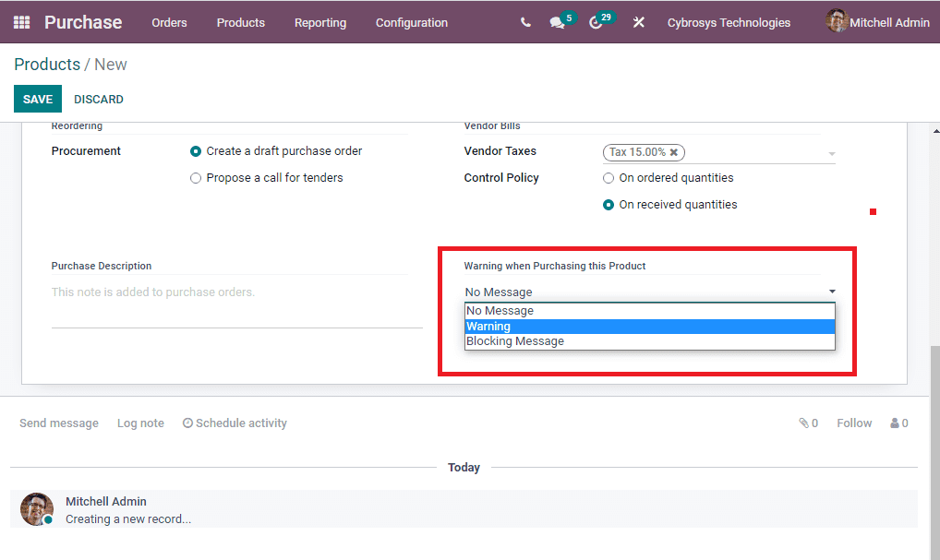The height and width of the screenshot is (560, 940).
Task: Click the Schedule activity clock icon
Action: coord(187,423)
